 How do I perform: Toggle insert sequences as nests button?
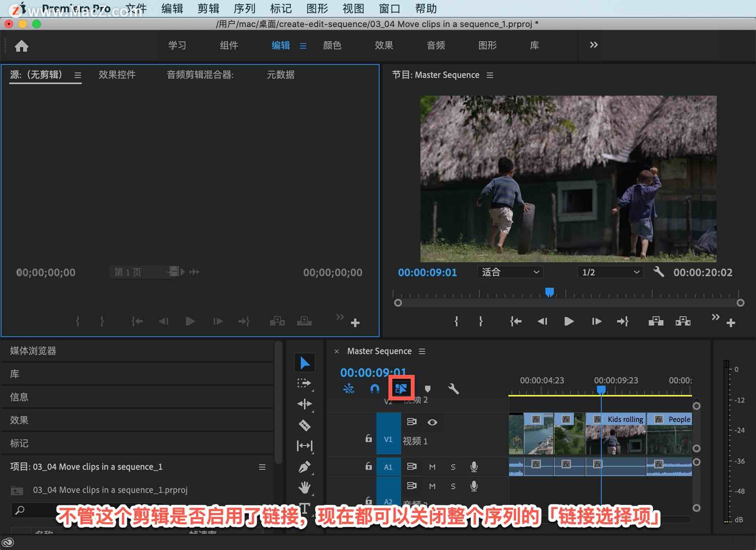tap(348, 389)
